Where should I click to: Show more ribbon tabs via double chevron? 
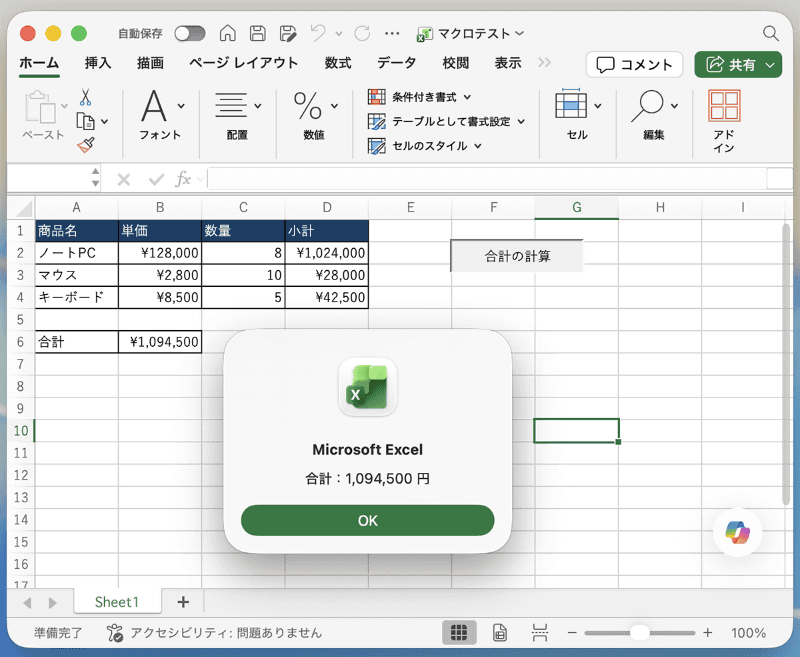point(544,62)
